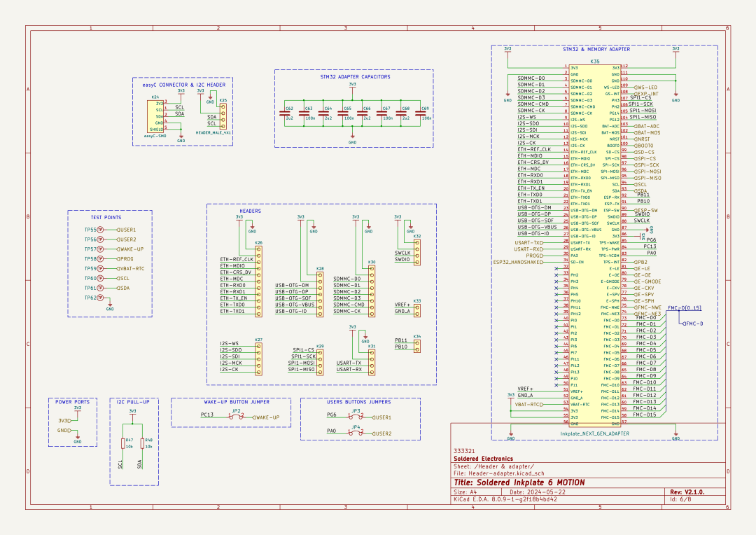Select the 'WAKE-UP' label next to JP2
The width and height of the screenshot is (756, 535).
(266, 418)
